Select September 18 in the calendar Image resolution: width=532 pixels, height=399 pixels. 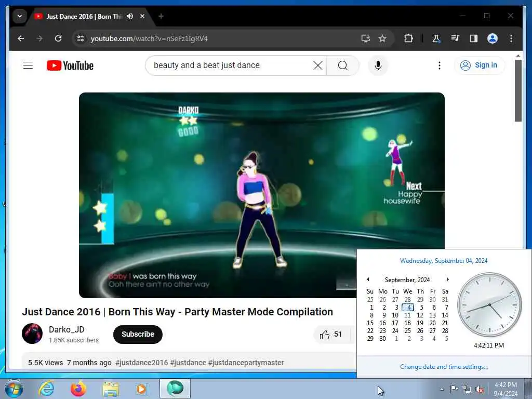tap(408, 323)
